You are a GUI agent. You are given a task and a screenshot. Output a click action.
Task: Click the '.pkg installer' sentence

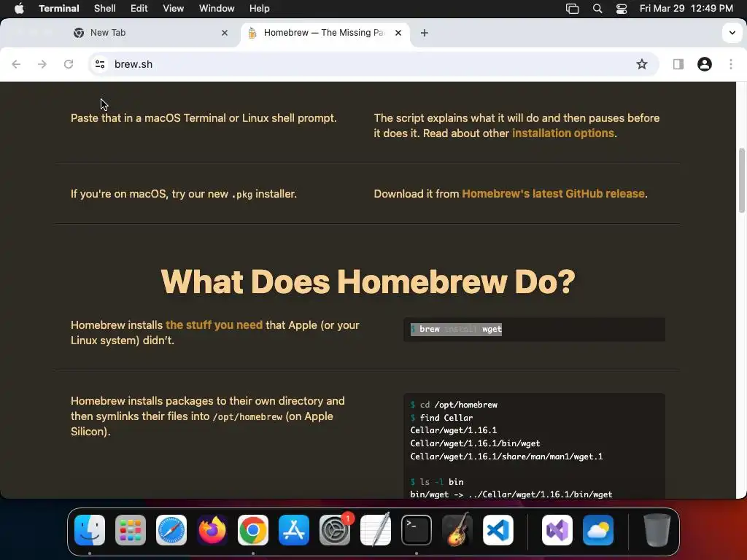point(183,194)
